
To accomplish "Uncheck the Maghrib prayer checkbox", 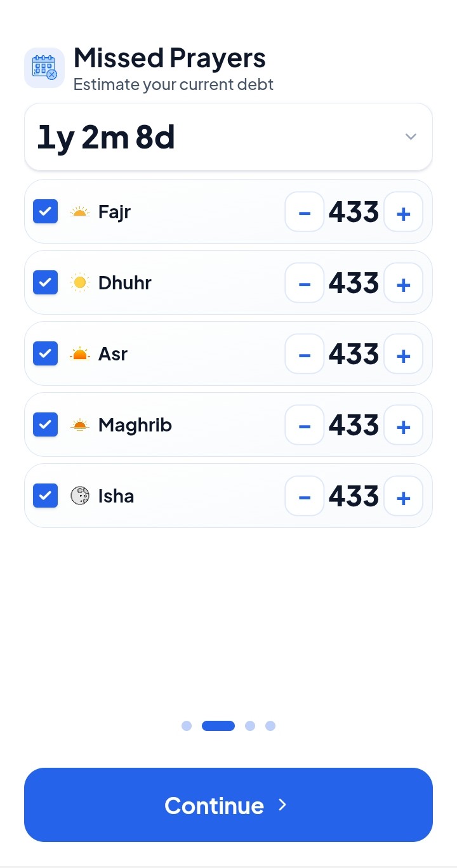I will (x=45, y=425).
